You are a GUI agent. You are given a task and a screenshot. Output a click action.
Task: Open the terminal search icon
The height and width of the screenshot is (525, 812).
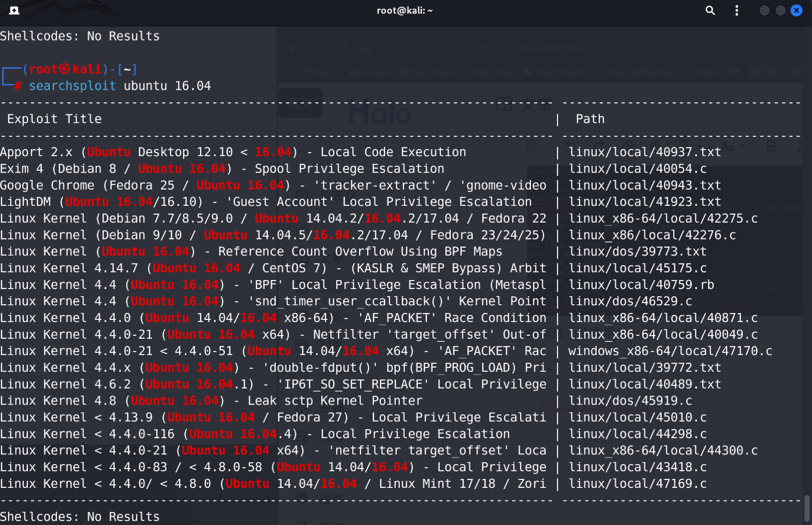(x=710, y=11)
